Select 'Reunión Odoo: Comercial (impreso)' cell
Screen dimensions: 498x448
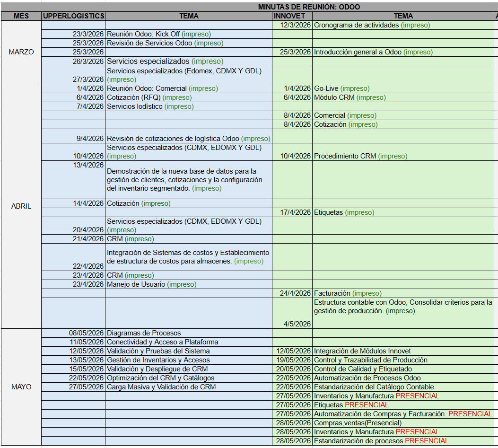click(x=189, y=88)
